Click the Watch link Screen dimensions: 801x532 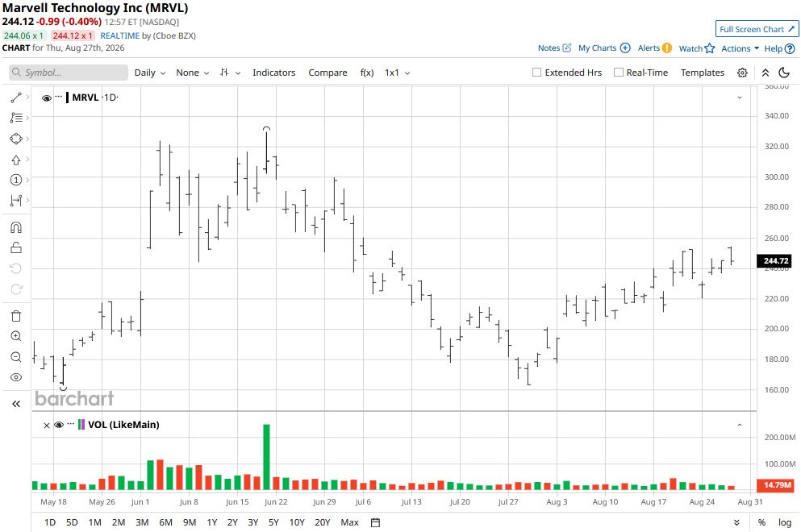coord(690,48)
